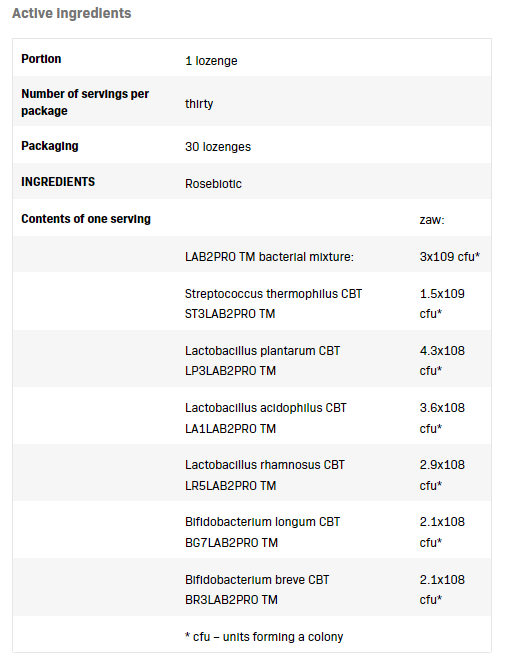
Task: Click the '30 lozenges' value
Action: coord(218,147)
